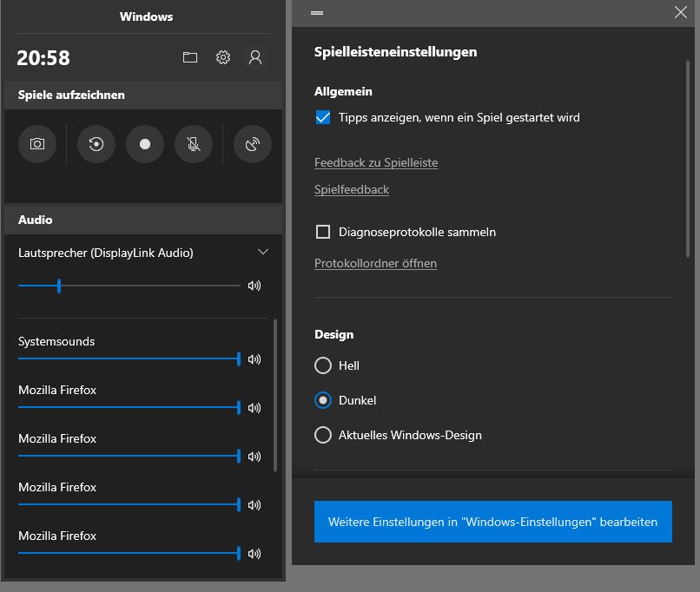The image size is (700, 592).
Task: Uncheck 'Tipps anzeigen, wenn ein Spiel gestartet wird'
Action: tap(323, 117)
